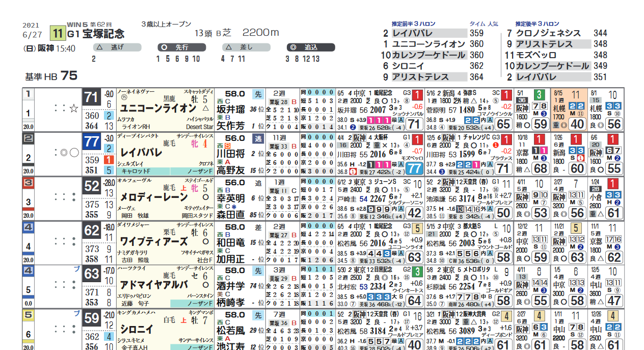
Task: Select trainer 高野友
Action: pyautogui.click(x=231, y=170)
